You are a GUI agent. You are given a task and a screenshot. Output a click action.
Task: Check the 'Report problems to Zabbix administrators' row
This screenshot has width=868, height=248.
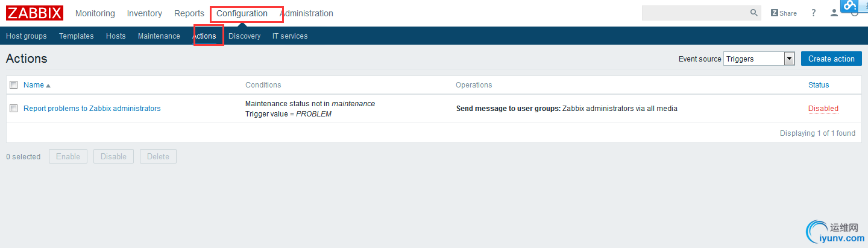point(13,109)
